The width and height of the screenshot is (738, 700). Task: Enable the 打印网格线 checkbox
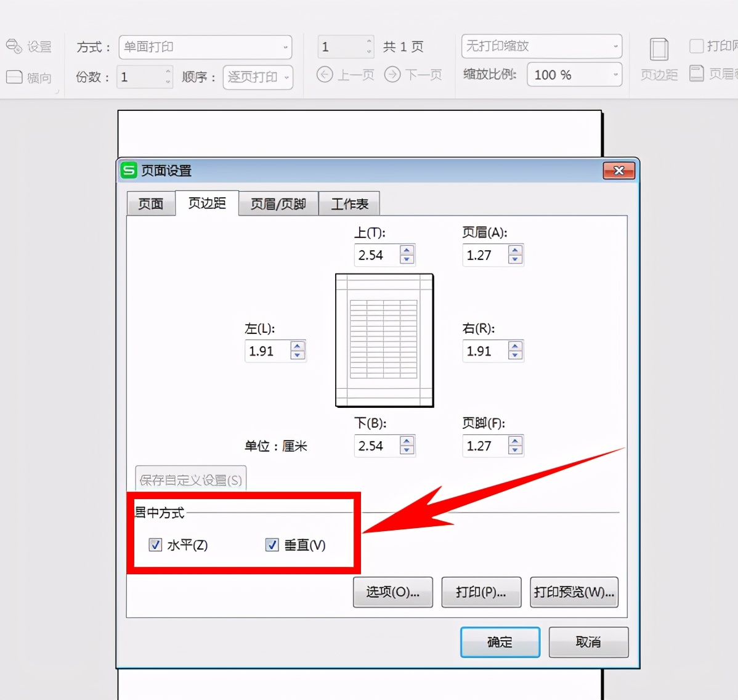pos(696,46)
